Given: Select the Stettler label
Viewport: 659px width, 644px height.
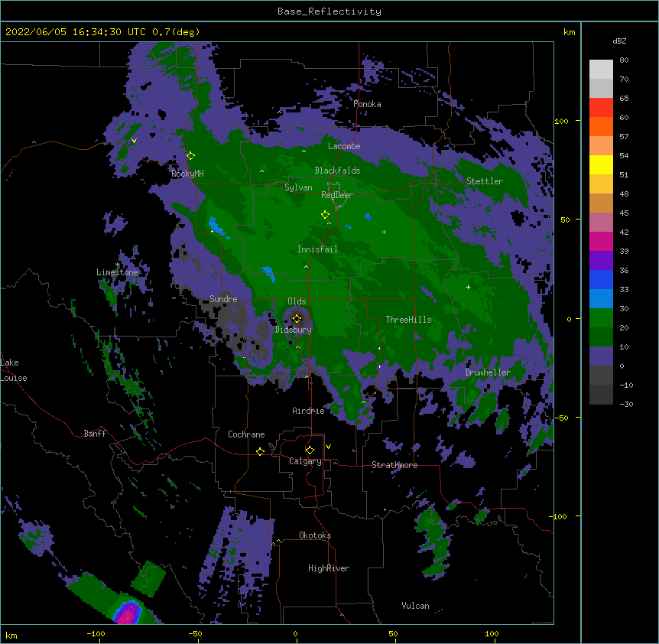Looking at the screenshot, I should point(485,181).
